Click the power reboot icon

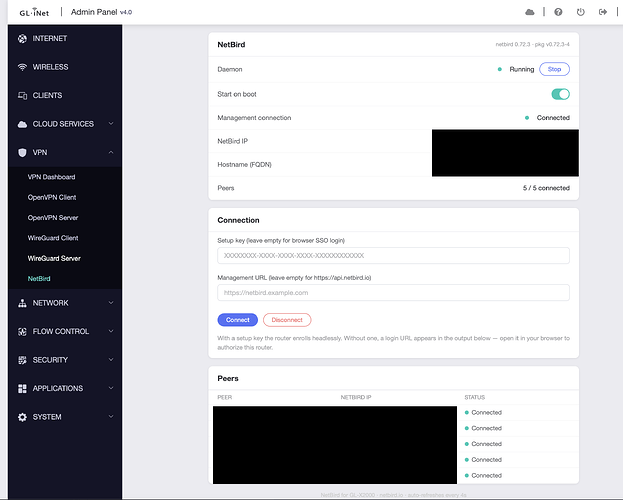(580, 12)
